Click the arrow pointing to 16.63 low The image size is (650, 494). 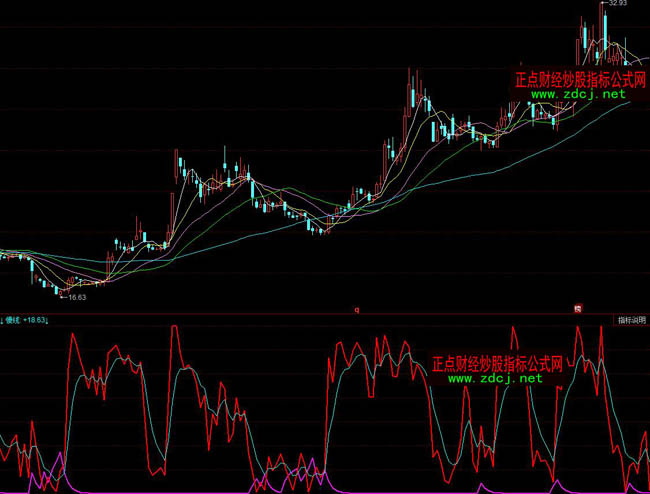(64, 296)
